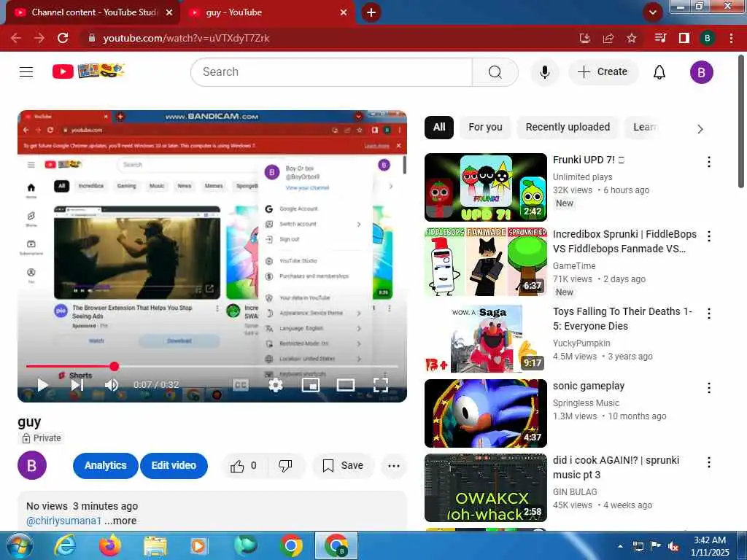Open Internet Explorer from taskbar
Screen dimensions: 747x560
(x=65, y=545)
